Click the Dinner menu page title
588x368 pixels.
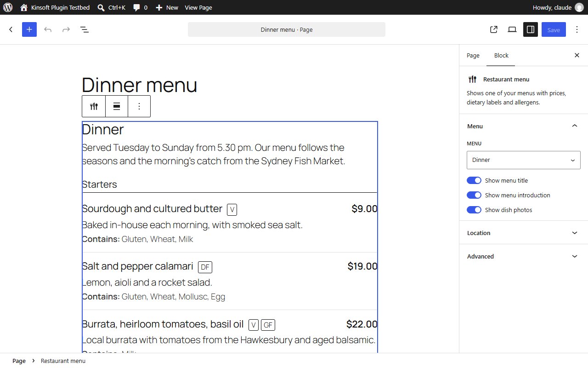[140, 85]
